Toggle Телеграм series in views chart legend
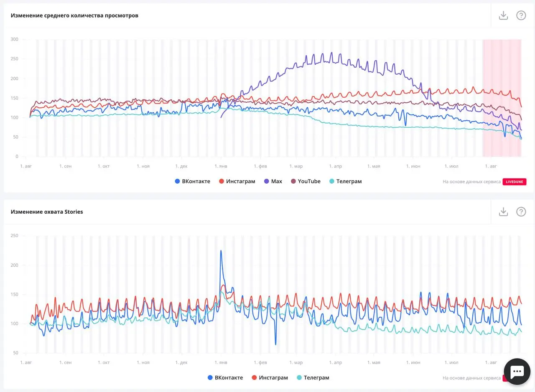This screenshot has width=535, height=392. point(345,181)
